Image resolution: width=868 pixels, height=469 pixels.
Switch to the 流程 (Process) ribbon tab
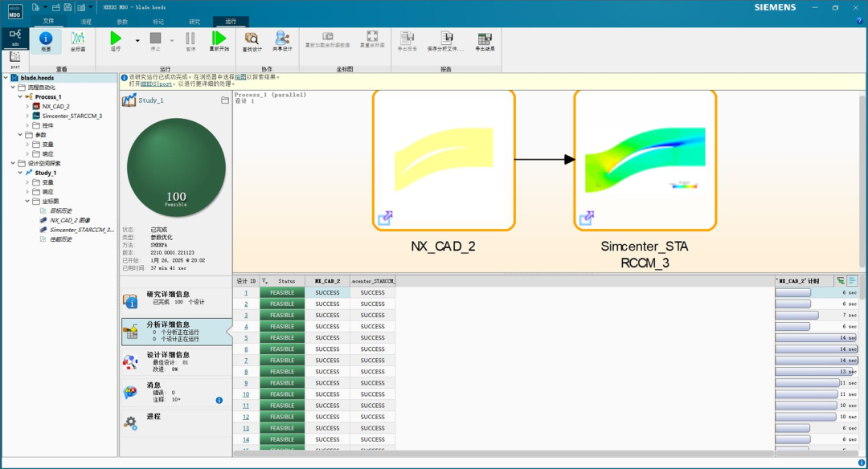pyautogui.click(x=86, y=22)
